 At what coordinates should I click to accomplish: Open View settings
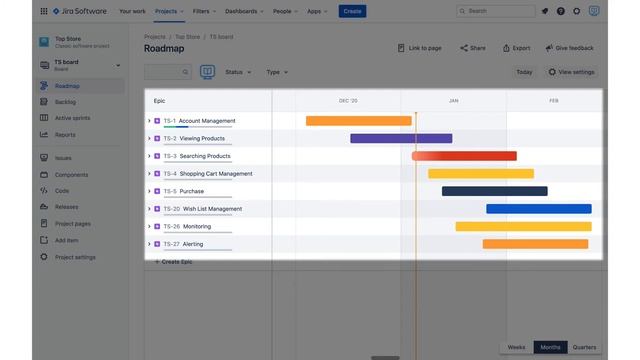tap(571, 72)
